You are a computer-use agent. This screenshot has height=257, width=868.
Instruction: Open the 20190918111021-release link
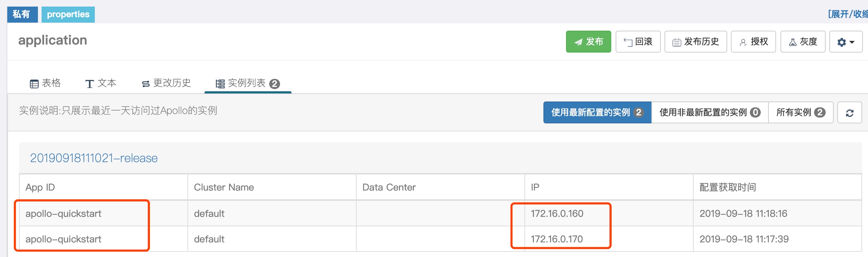[x=94, y=158]
